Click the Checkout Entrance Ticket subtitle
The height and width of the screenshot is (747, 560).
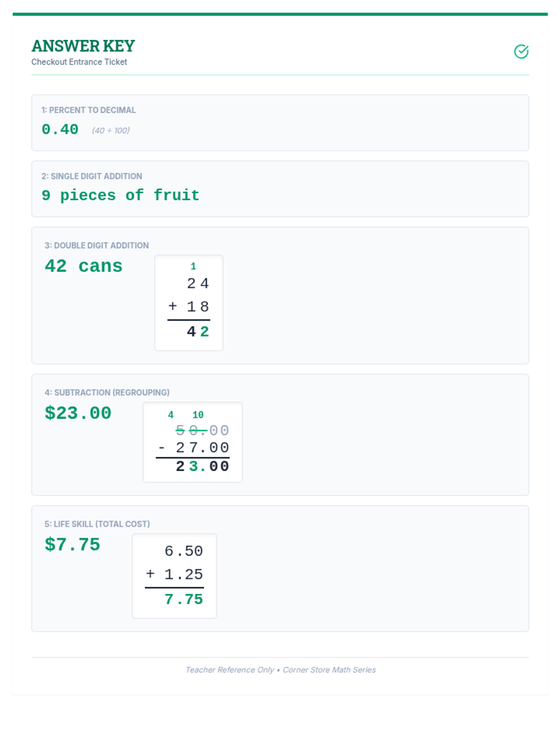[x=79, y=62]
